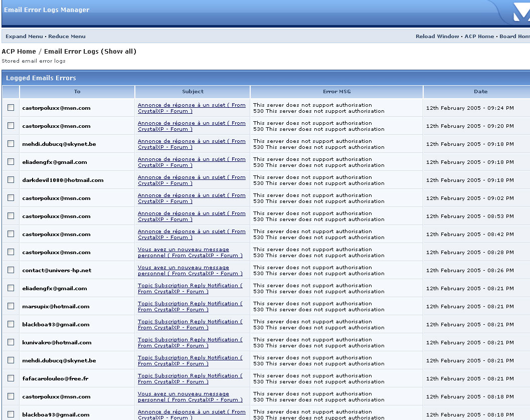Choose Reload Window in the top bar
Viewport: 530px width, 420px height.
[437, 36]
